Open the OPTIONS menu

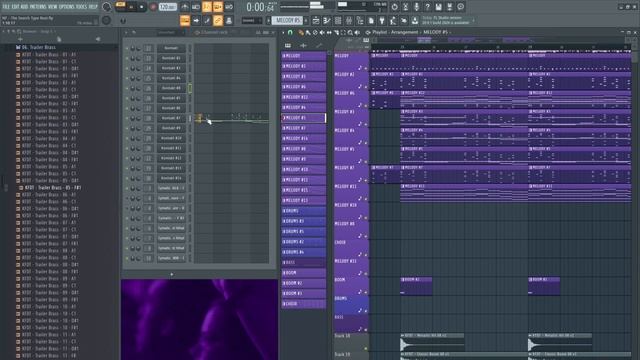coord(67,7)
